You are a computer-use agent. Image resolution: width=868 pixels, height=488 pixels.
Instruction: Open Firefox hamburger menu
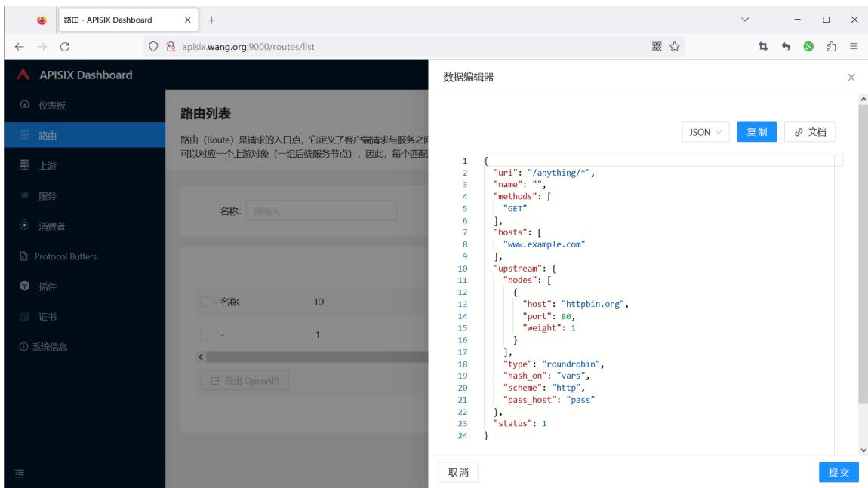[x=854, y=47]
